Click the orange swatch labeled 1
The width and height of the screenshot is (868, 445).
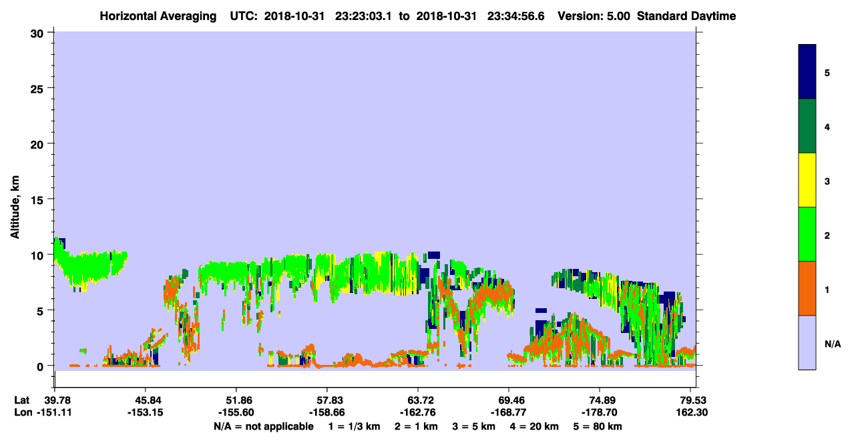click(x=807, y=288)
